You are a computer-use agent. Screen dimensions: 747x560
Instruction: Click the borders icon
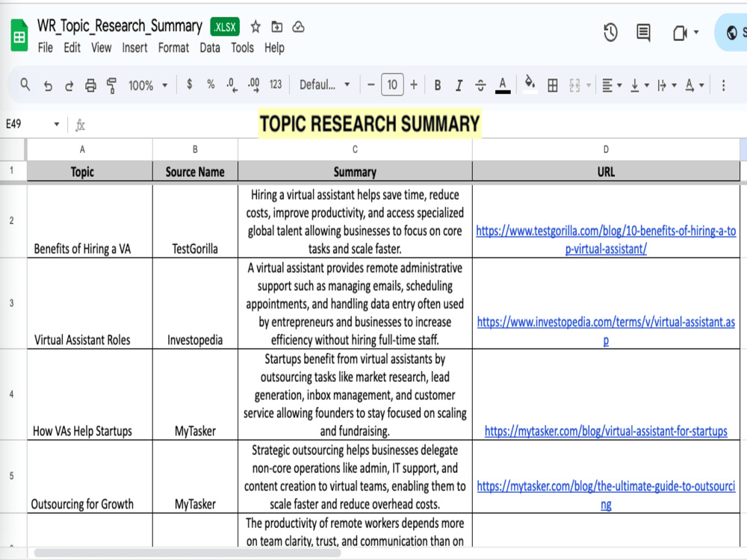click(553, 86)
